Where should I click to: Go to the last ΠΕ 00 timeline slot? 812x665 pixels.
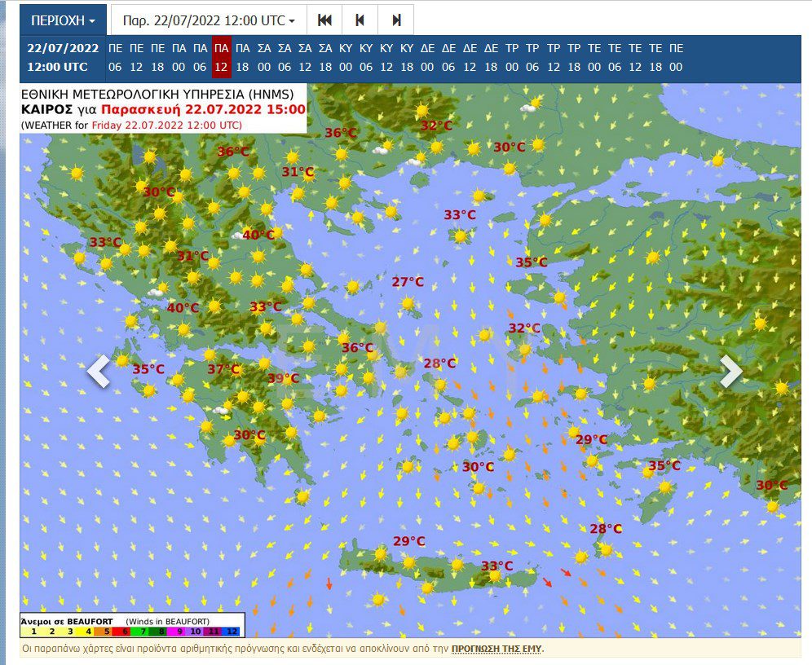[x=676, y=58]
